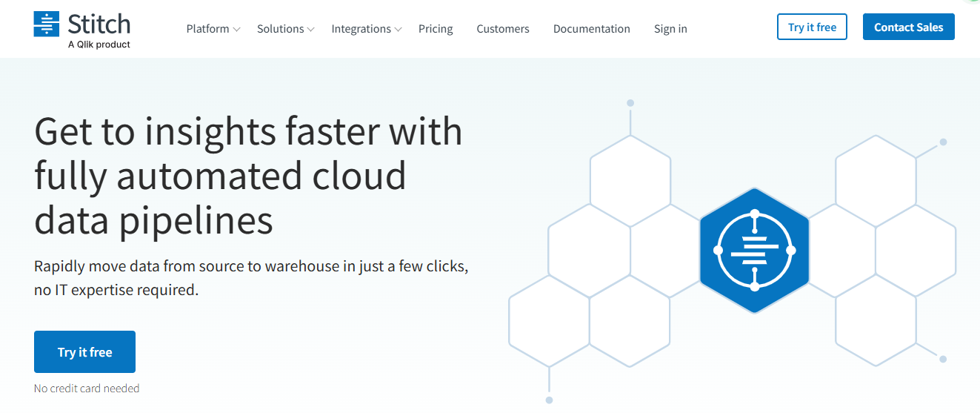Open the Documentation link

592,29
